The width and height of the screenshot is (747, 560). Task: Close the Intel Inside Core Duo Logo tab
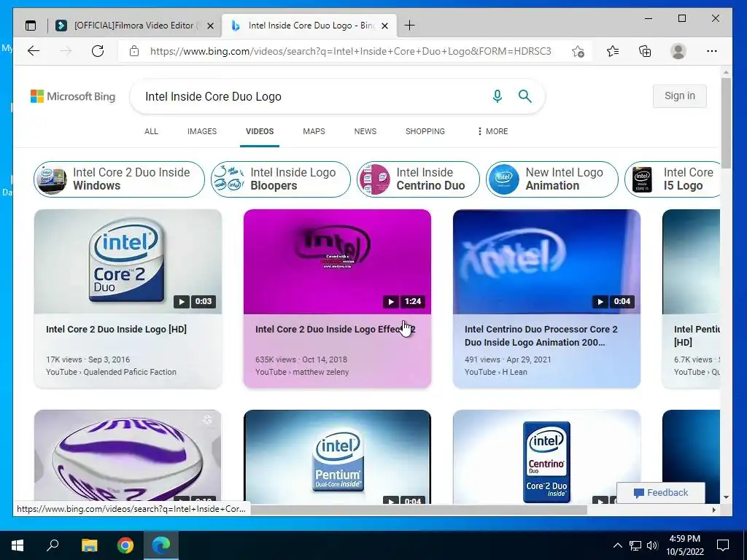pos(385,26)
